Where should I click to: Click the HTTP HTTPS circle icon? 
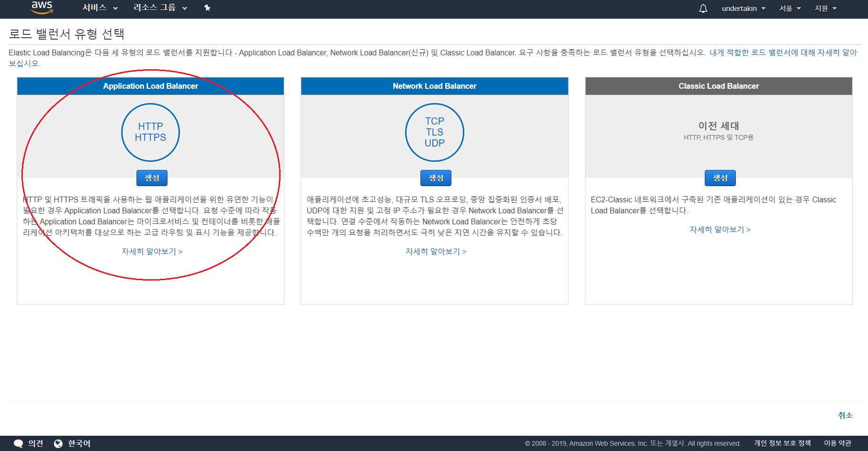(x=150, y=132)
